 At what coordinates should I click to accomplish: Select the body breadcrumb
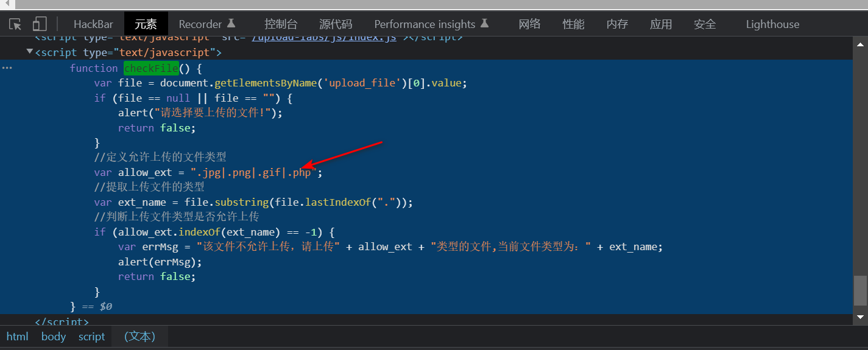(54, 337)
